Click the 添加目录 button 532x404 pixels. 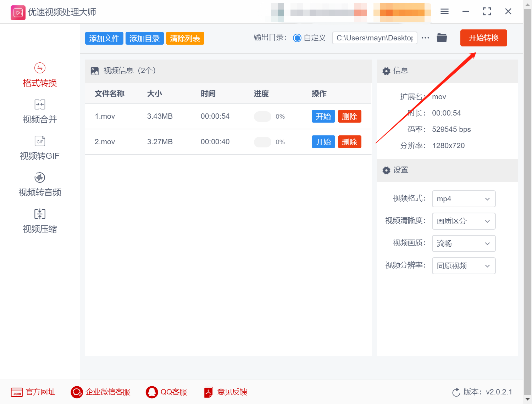145,38
